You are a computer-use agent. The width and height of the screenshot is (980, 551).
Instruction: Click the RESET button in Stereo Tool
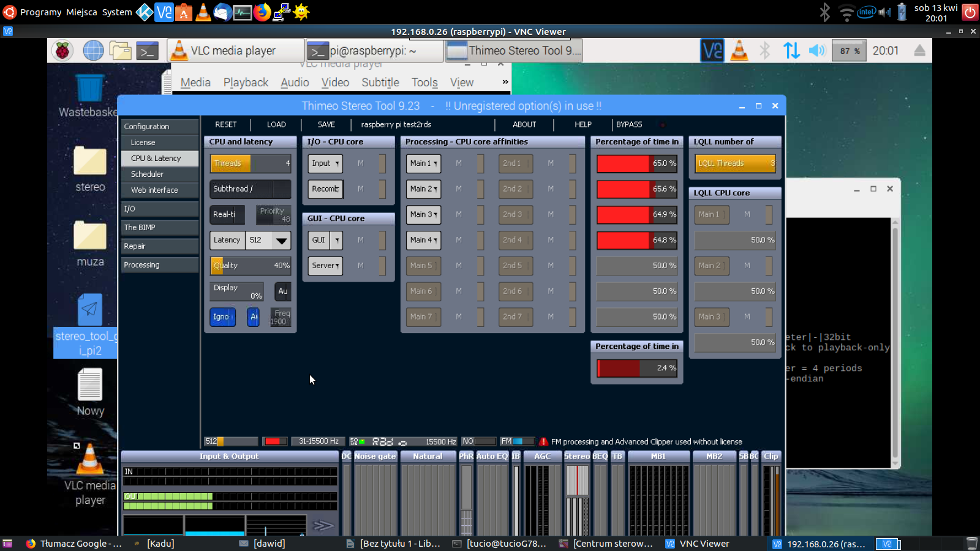(226, 124)
